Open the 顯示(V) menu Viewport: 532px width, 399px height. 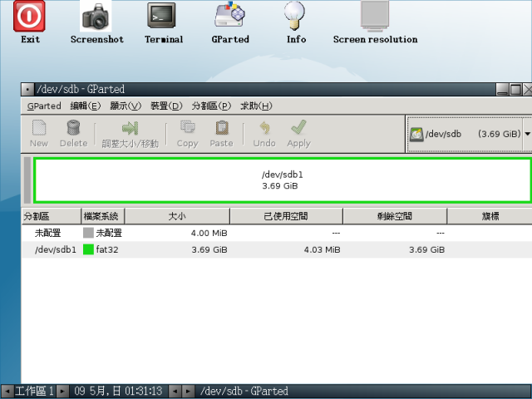[x=126, y=106]
